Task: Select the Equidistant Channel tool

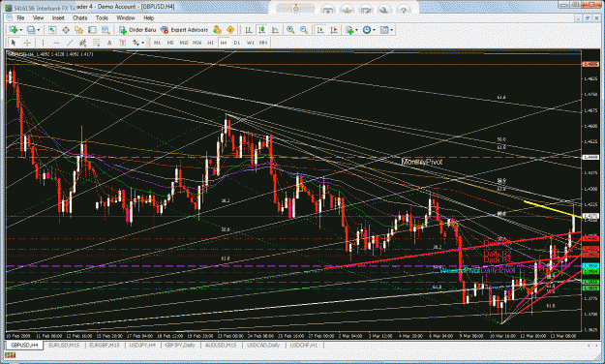Action: click(82, 43)
